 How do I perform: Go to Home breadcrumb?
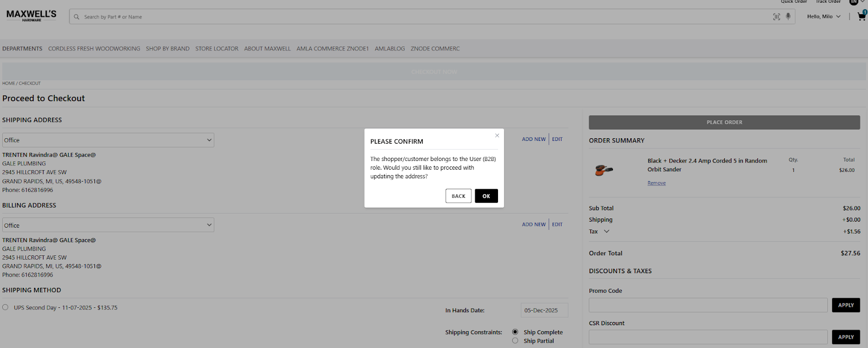pos(8,83)
